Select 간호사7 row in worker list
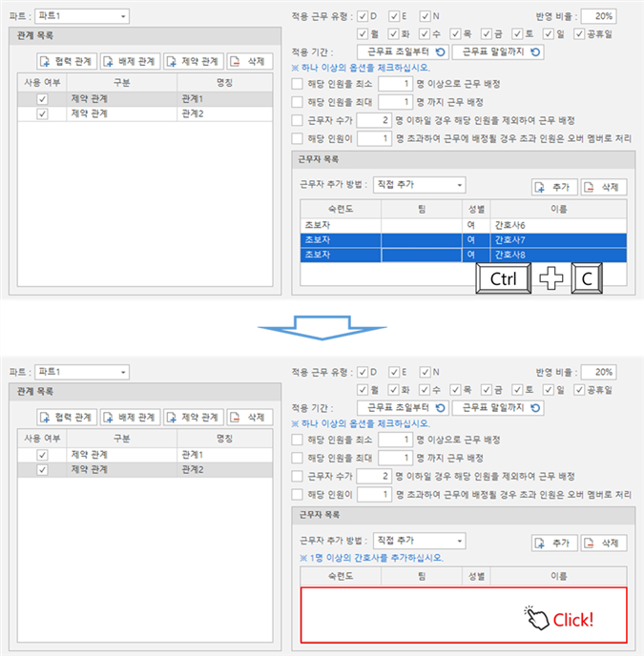The height and width of the screenshot is (656, 644). click(463, 240)
